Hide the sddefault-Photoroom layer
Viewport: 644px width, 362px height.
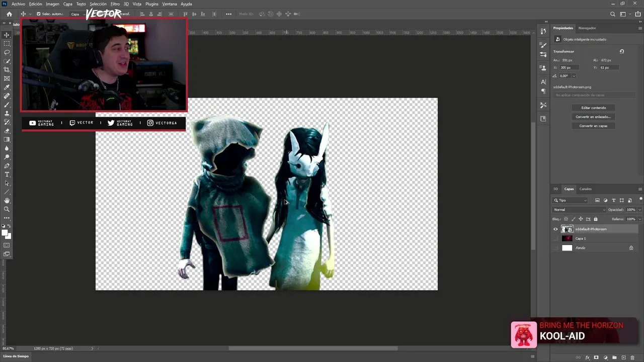click(x=555, y=229)
